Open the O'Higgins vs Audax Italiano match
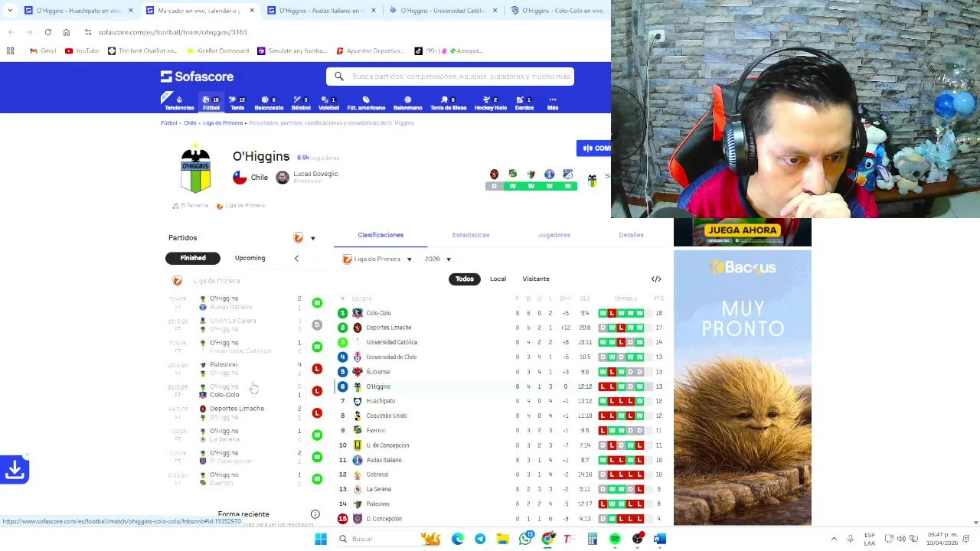The image size is (980, 551). pos(245,303)
